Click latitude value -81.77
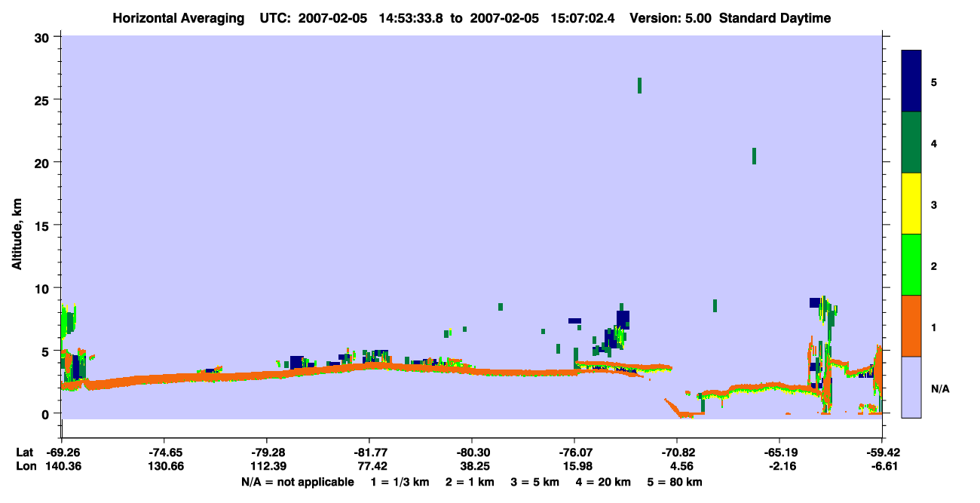980x503 pixels. point(369,452)
